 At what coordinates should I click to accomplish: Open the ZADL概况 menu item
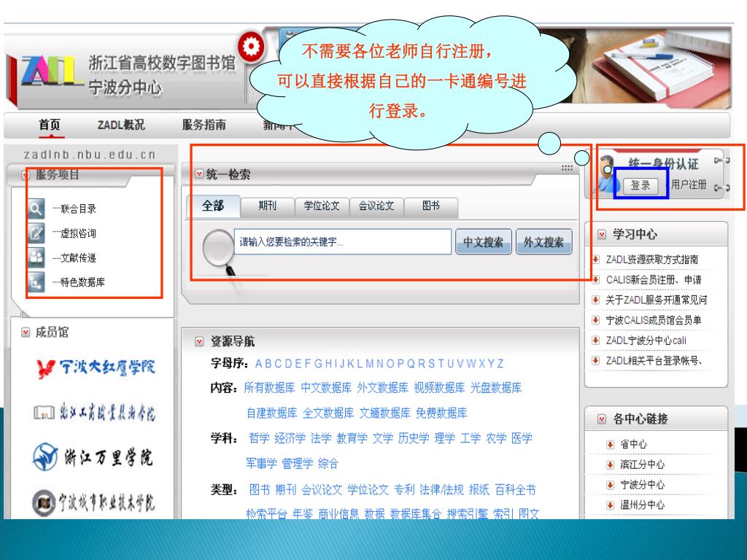click(x=121, y=125)
